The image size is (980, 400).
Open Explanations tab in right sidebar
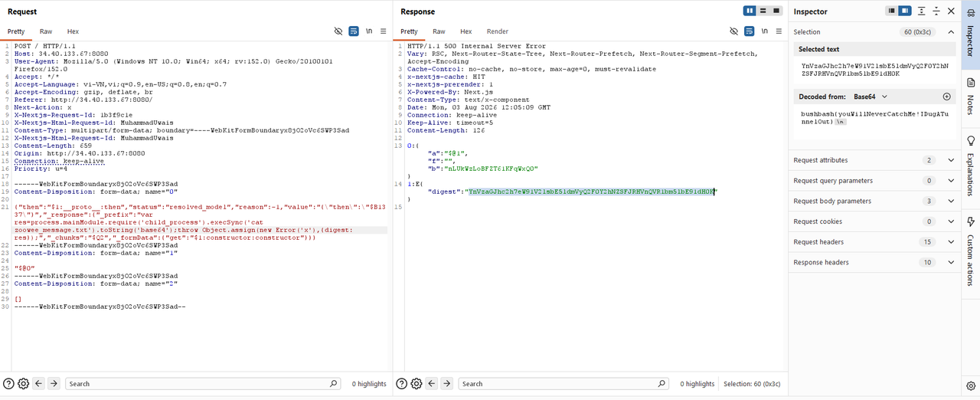971,165
